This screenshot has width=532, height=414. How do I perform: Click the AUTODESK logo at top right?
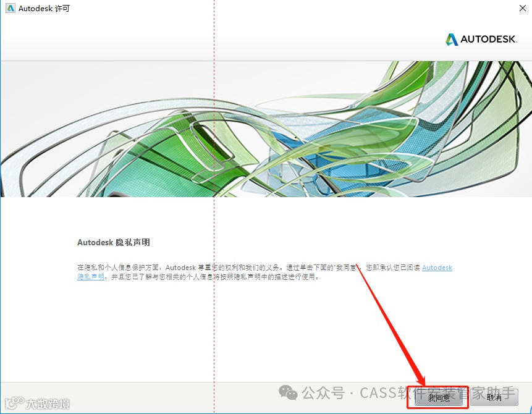481,40
